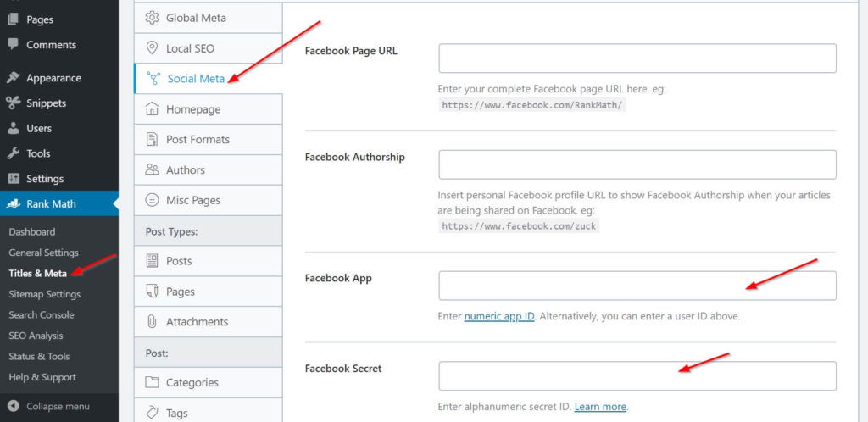Open SEO Analysis submenu item
Image resolution: width=868 pixels, height=422 pixels.
(x=36, y=336)
